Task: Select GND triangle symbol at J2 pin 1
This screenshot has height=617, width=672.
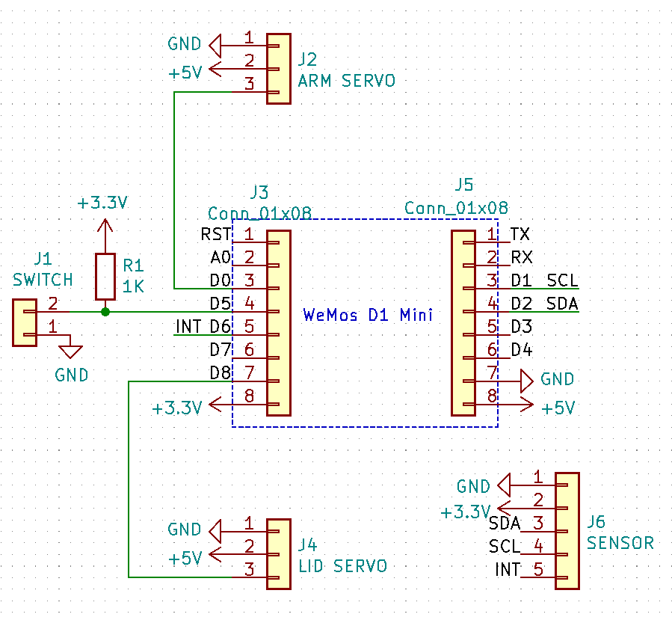Action: coord(215,46)
